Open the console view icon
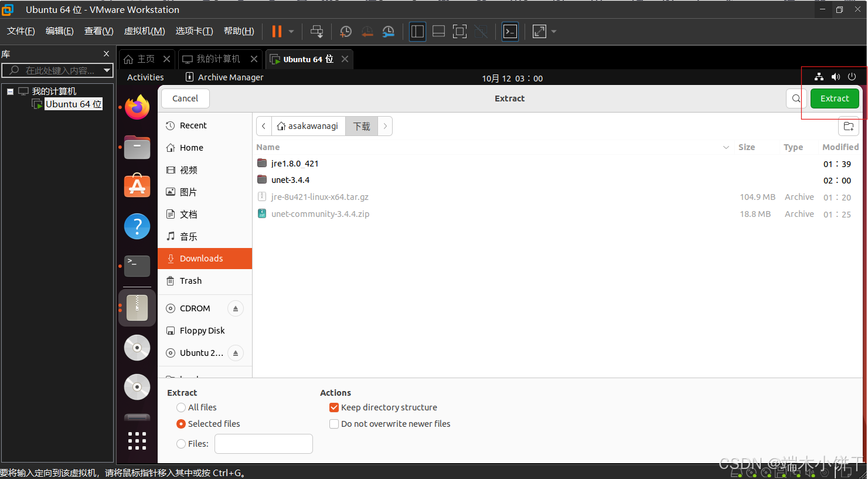 [510, 31]
